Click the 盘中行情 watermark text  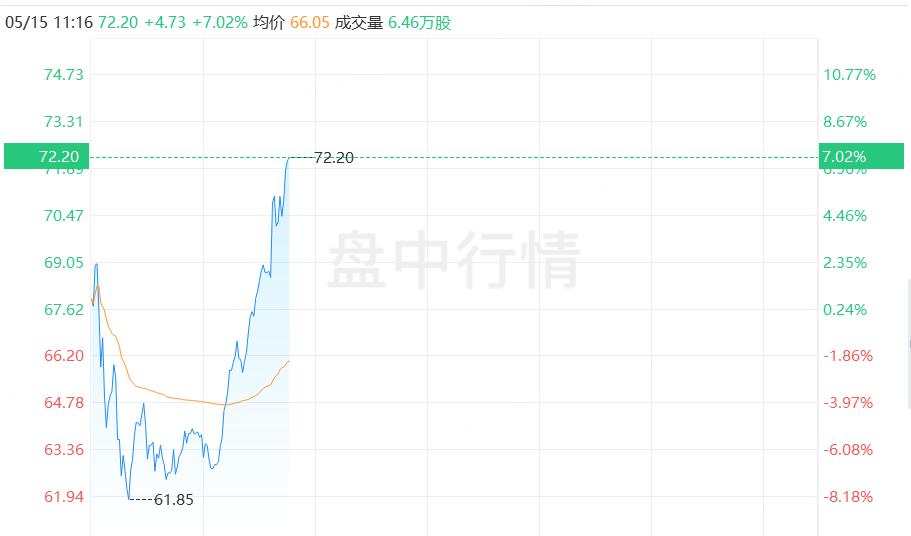(x=454, y=259)
